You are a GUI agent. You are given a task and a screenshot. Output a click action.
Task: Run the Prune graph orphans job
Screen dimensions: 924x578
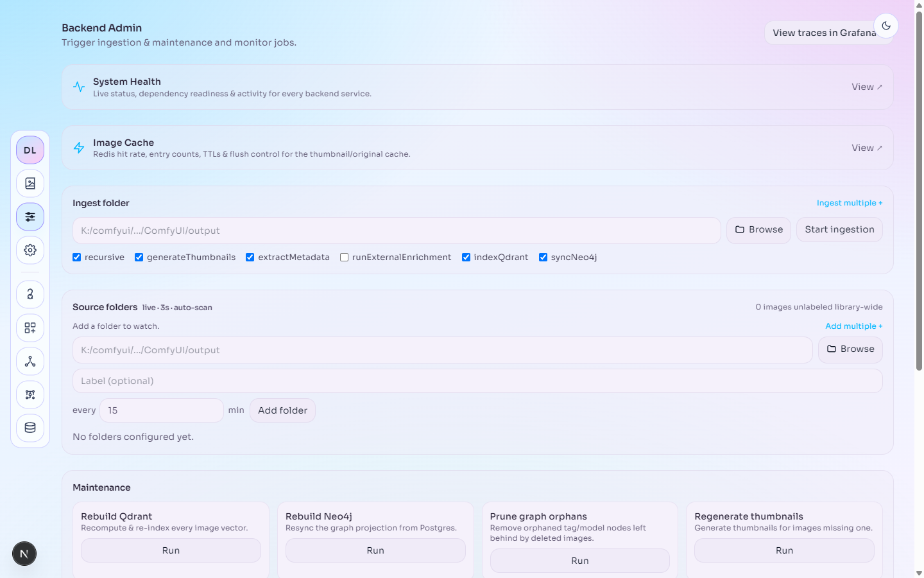tap(580, 561)
